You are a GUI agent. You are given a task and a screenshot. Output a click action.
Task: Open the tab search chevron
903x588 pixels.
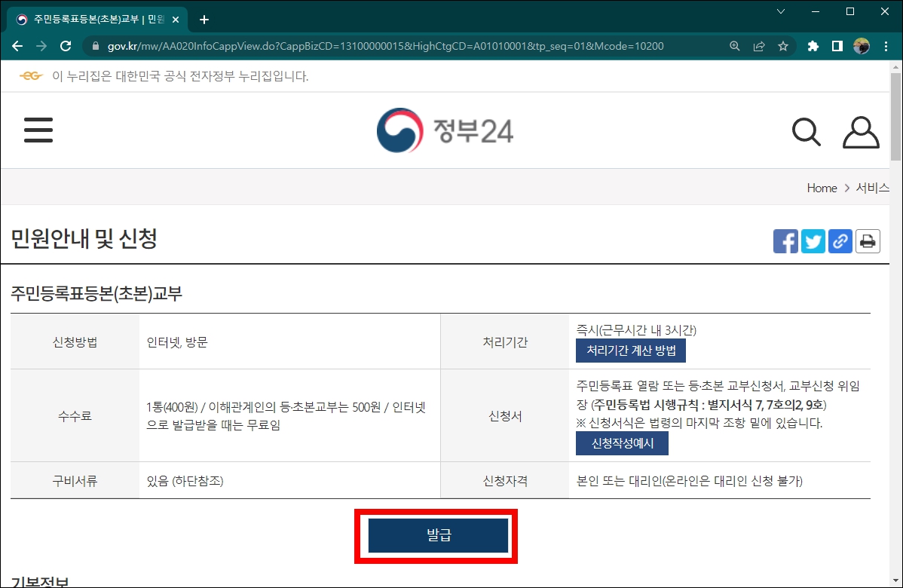[x=779, y=11]
